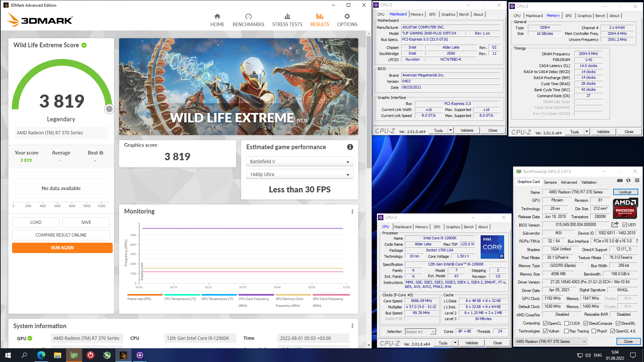The image size is (644, 362).
Task: Open 3DMark OPTIONS gear
Action: point(347,20)
